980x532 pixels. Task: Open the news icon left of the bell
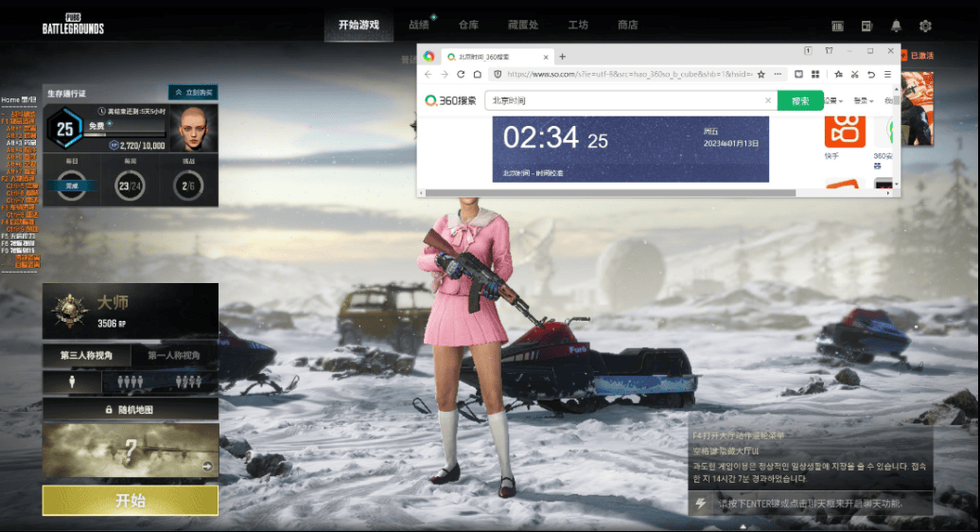pyautogui.click(x=866, y=26)
